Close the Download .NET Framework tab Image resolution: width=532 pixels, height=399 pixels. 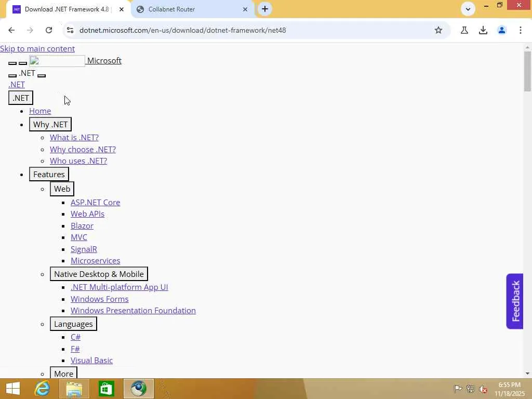click(122, 9)
